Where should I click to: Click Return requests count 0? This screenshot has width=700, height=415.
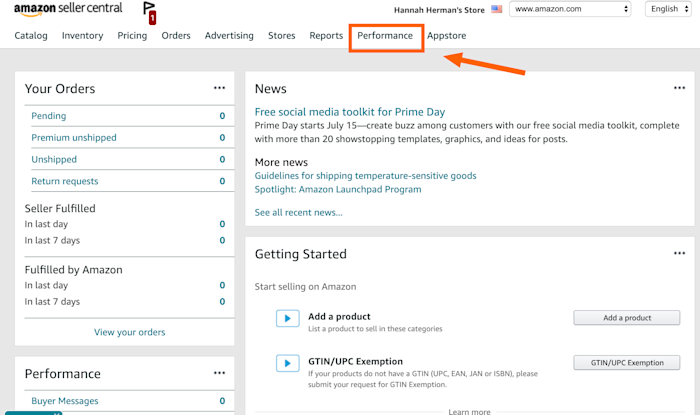pyautogui.click(x=222, y=181)
